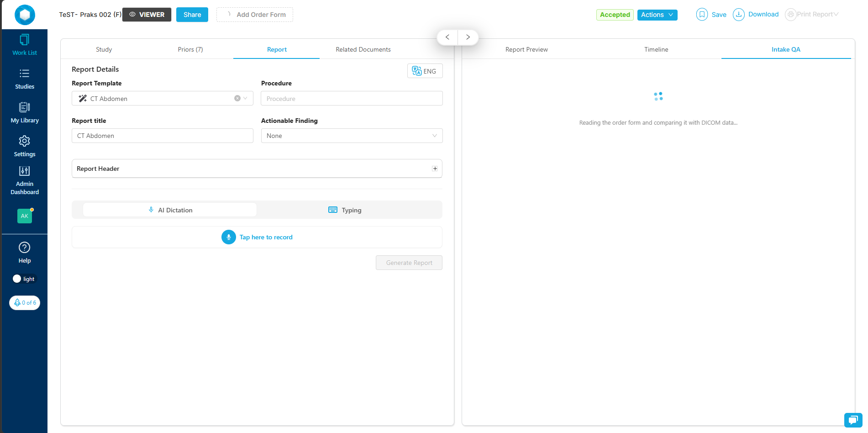
Task: Click the Share button
Action: (x=192, y=15)
